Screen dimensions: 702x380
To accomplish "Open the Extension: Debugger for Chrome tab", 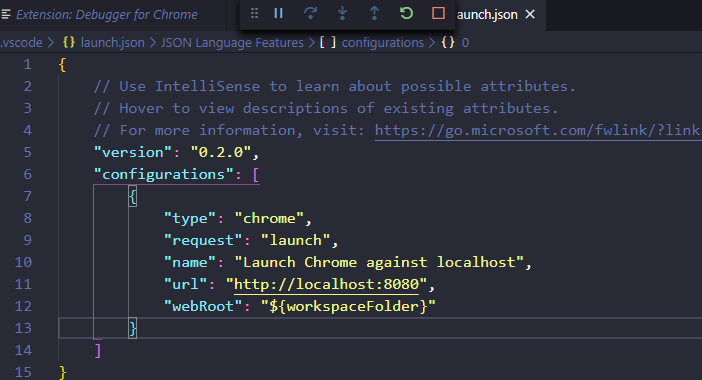I will [107, 15].
